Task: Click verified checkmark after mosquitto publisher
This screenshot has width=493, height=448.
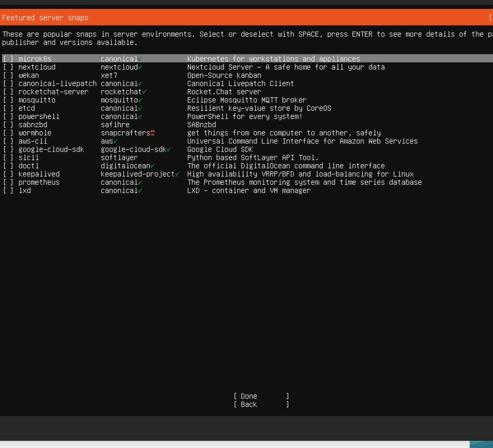Action: coord(140,100)
